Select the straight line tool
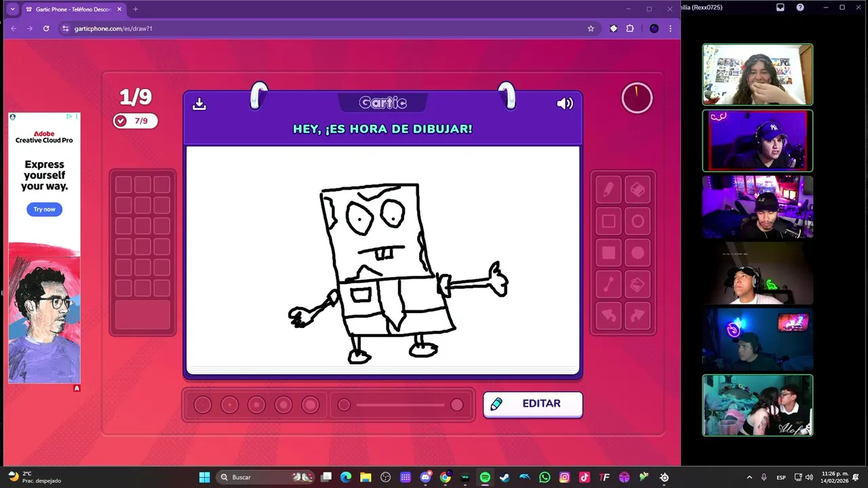The height and width of the screenshot is (488, 868). click(x=608, y=285)
